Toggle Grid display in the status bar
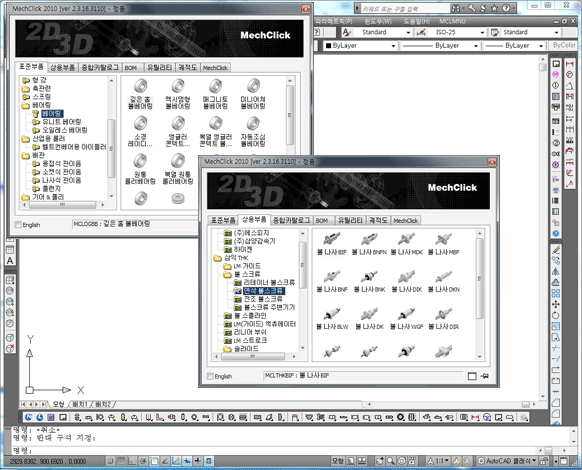 (x=121, y=461)
